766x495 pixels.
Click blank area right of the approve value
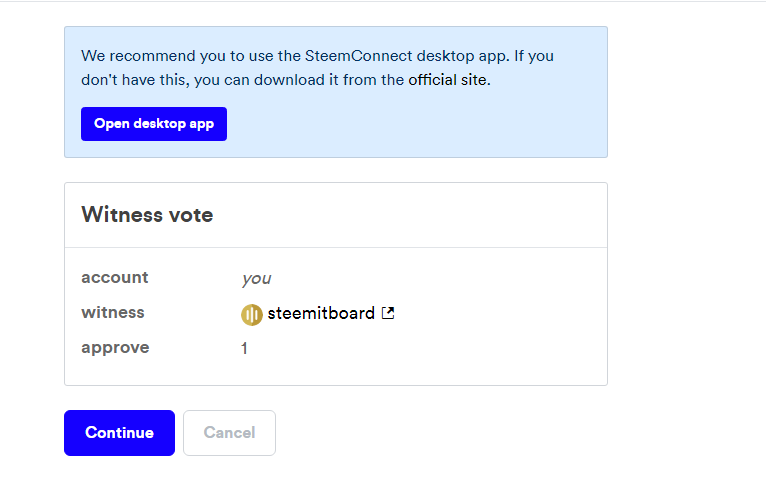click(420, 349)
